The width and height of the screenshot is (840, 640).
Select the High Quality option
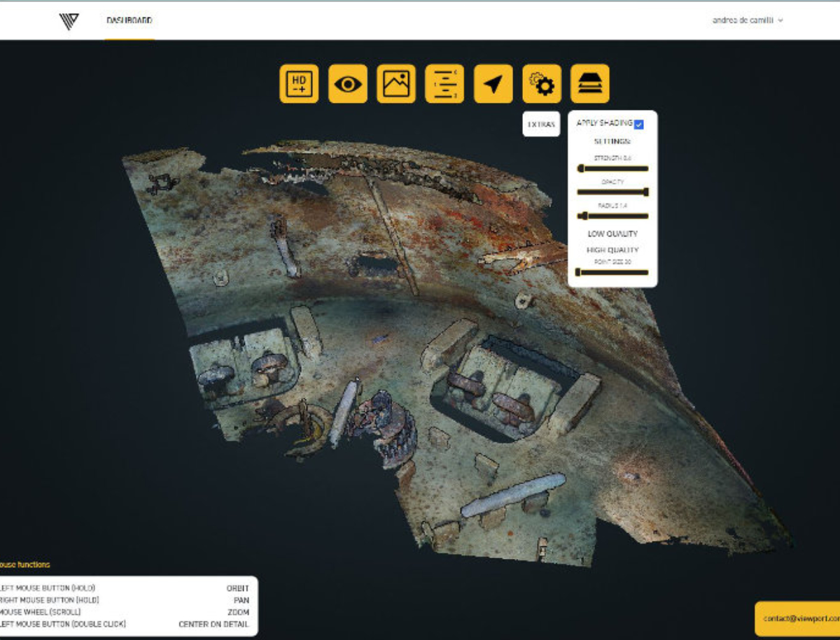pos(612,250)
